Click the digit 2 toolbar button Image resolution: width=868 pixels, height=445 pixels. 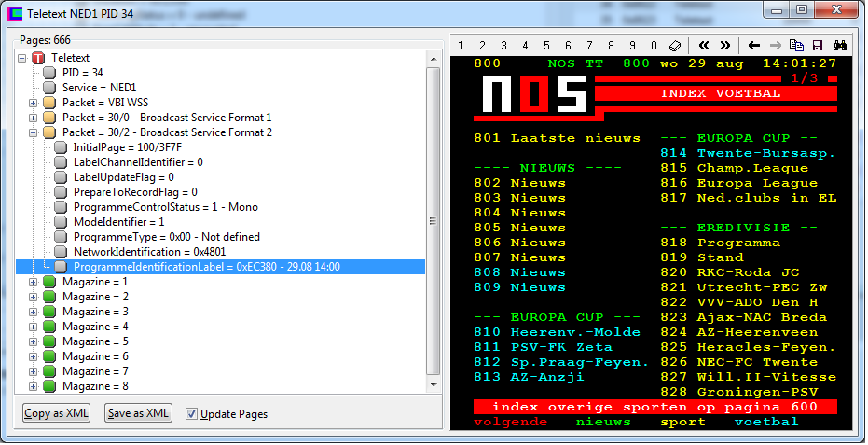[x=482, y=46]
